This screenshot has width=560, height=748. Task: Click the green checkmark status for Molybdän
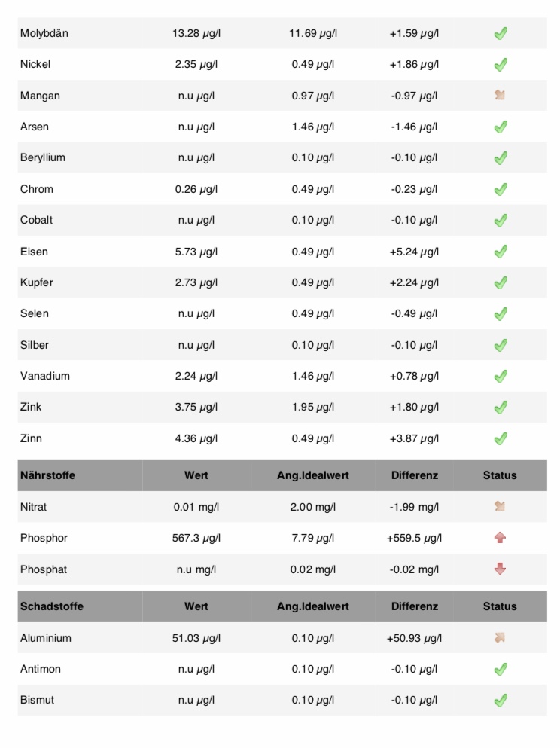[x=501, y=33]
